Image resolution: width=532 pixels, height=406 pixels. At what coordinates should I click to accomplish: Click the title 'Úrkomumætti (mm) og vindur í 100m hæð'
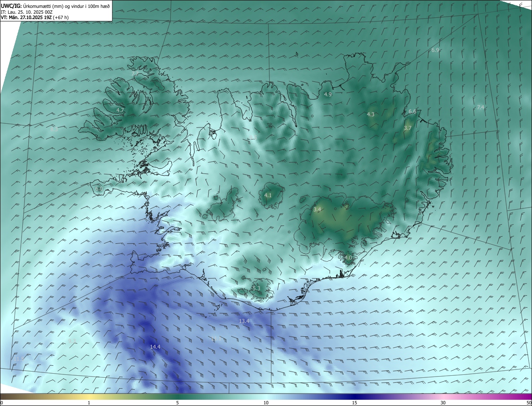(66, 6)
